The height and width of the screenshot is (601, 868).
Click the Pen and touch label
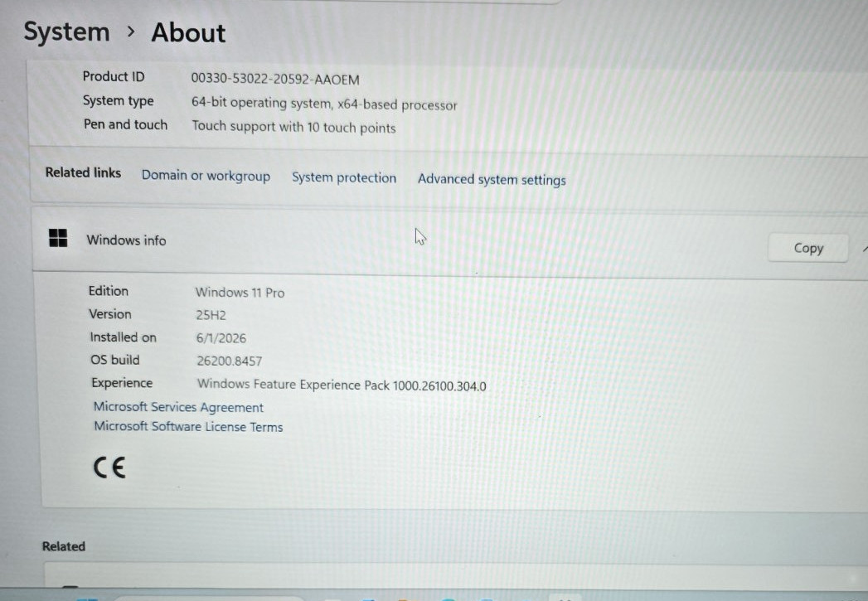tap(126, 124)
